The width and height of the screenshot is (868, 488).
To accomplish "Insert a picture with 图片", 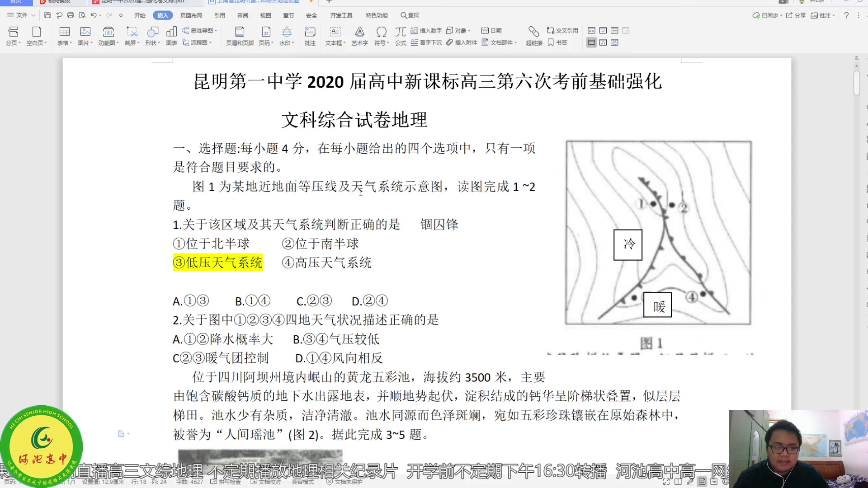I will (x=85, y=36).
